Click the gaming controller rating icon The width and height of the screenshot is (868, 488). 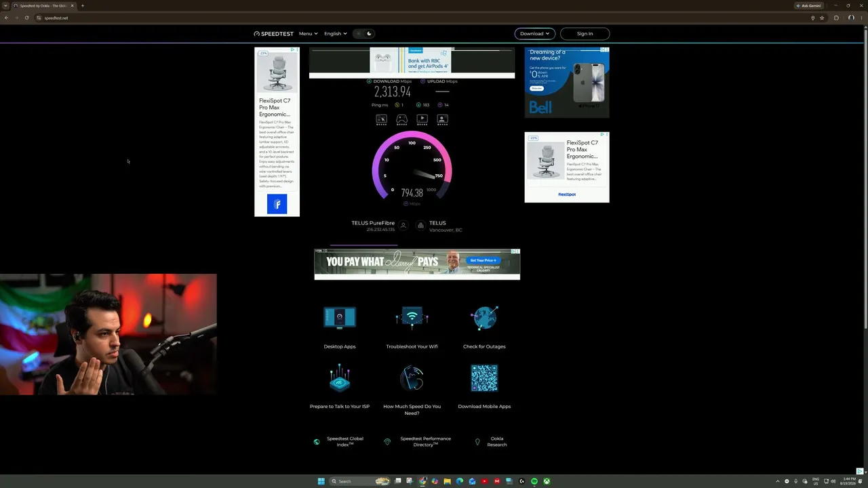pos(401,119)
